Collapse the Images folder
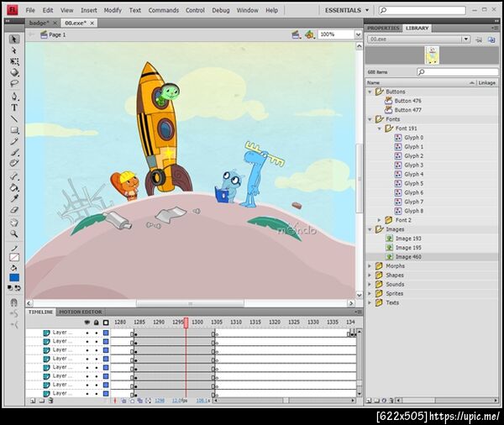This screenshot has height=425, width=504. (370, 229)
